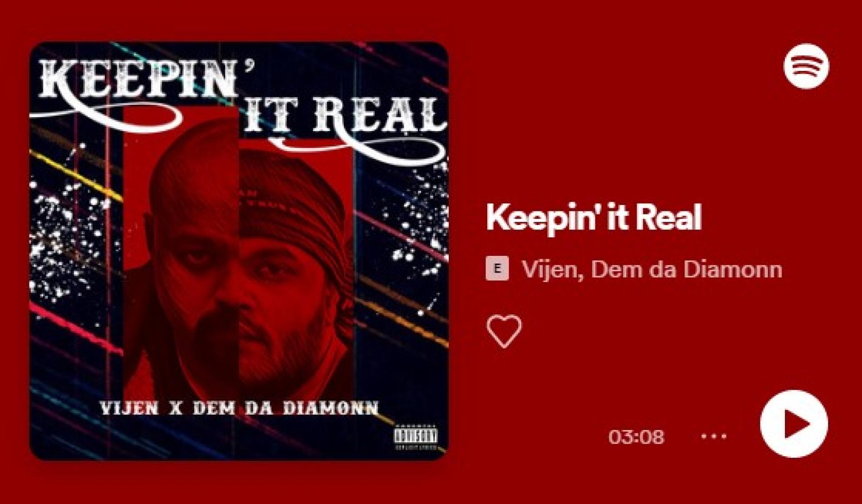Image resolution: width=862 pixels, height=504 pixels.
Task: Open Spotify via the round logo icon
Action: 806,66
